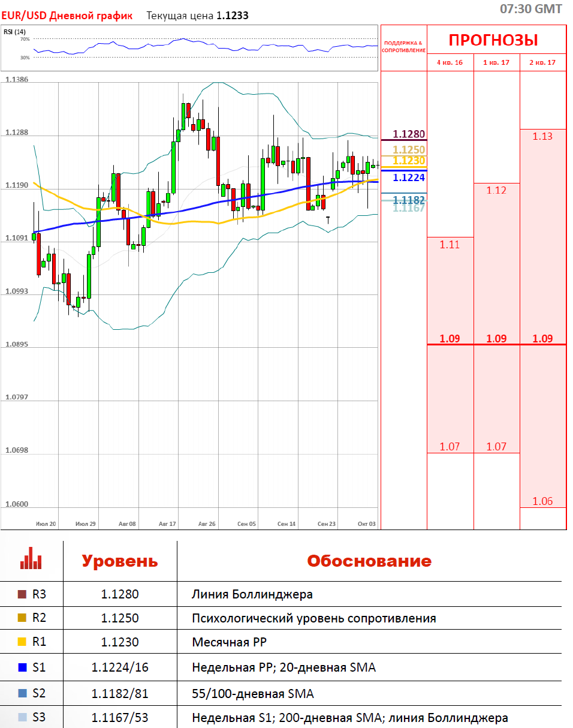573x728 pixels.
Task: Click the 1.1224 blue support level label
Action: (409, 178)
